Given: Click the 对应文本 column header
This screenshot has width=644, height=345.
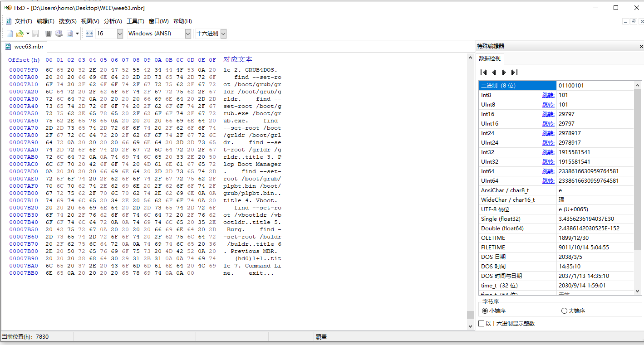Looking at the screenshot, I should click(x=238, y=59).
